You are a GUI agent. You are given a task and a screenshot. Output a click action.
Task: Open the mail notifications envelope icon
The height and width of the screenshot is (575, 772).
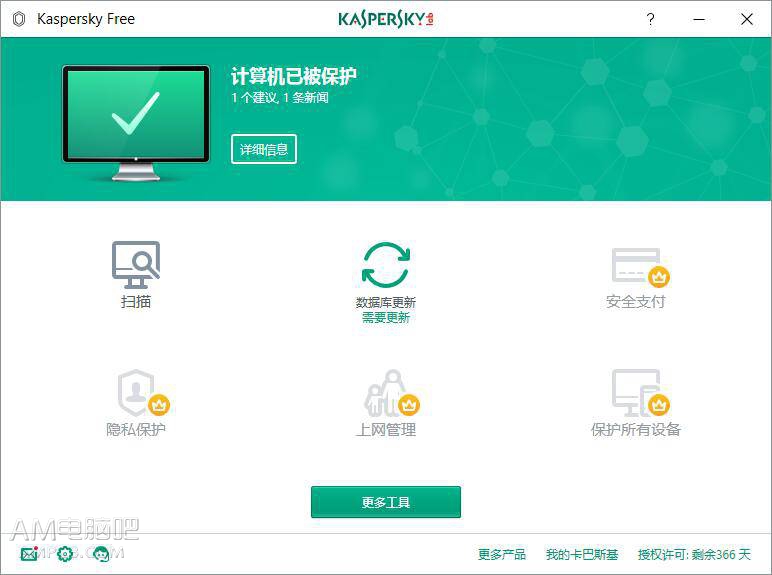click(29, 554)
